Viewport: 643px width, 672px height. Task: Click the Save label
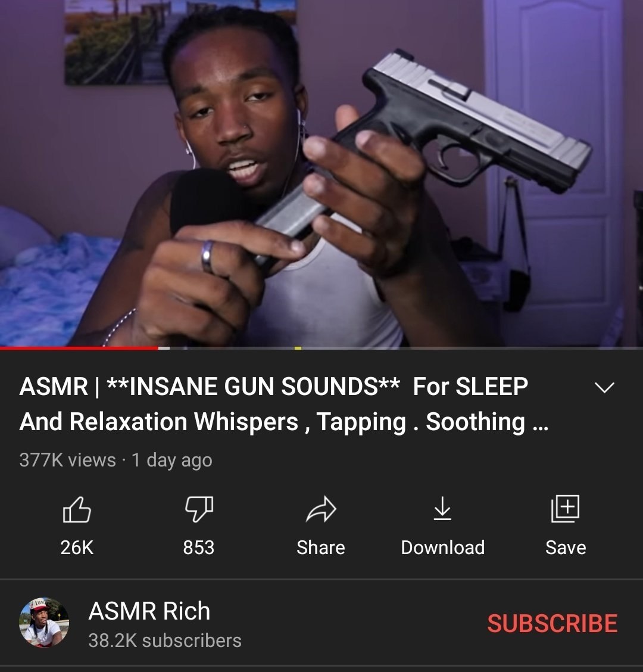[566, 547]
